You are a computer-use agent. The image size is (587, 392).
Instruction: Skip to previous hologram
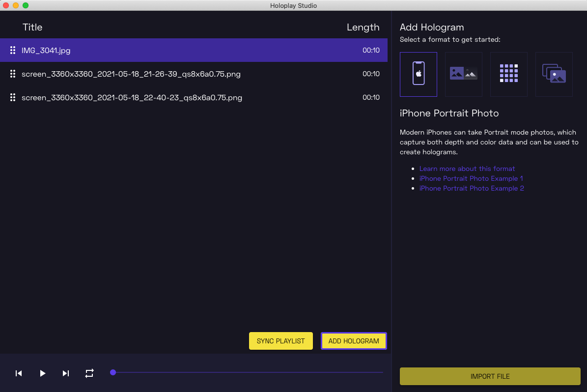click(19, 373)
